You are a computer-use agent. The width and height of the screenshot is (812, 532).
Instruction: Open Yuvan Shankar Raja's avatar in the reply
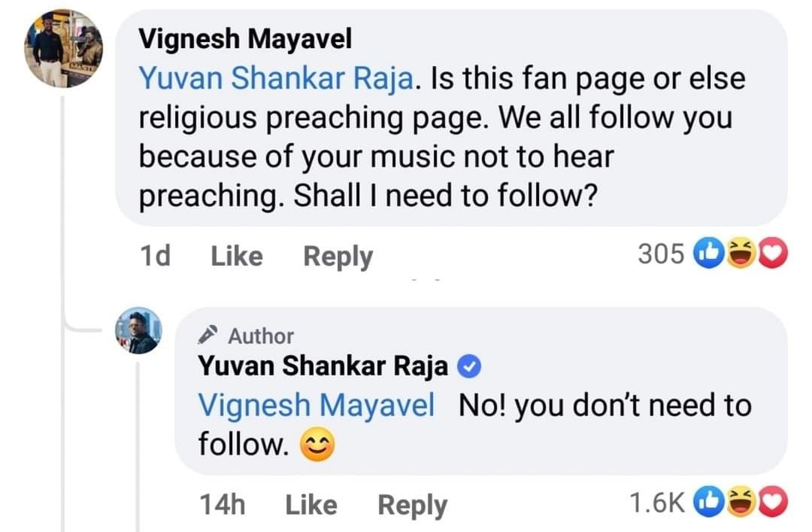(x=138, y=331)
